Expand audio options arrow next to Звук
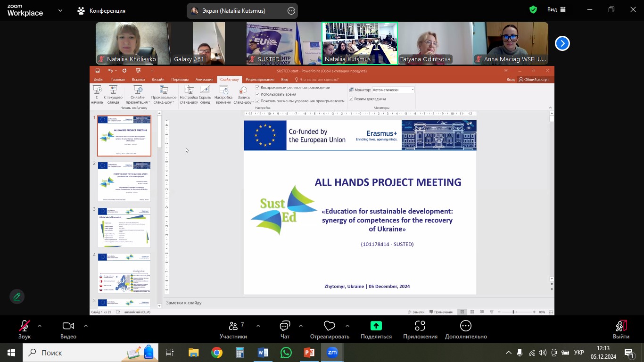Image resolution: width=644 pixels, height=362 pixels. coord(40,326)
